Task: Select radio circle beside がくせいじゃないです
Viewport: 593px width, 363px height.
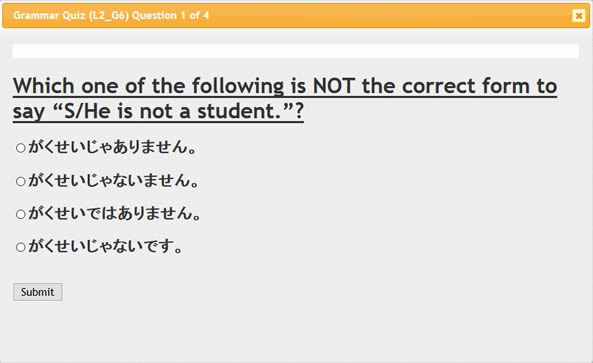Action: pos(21,247)
